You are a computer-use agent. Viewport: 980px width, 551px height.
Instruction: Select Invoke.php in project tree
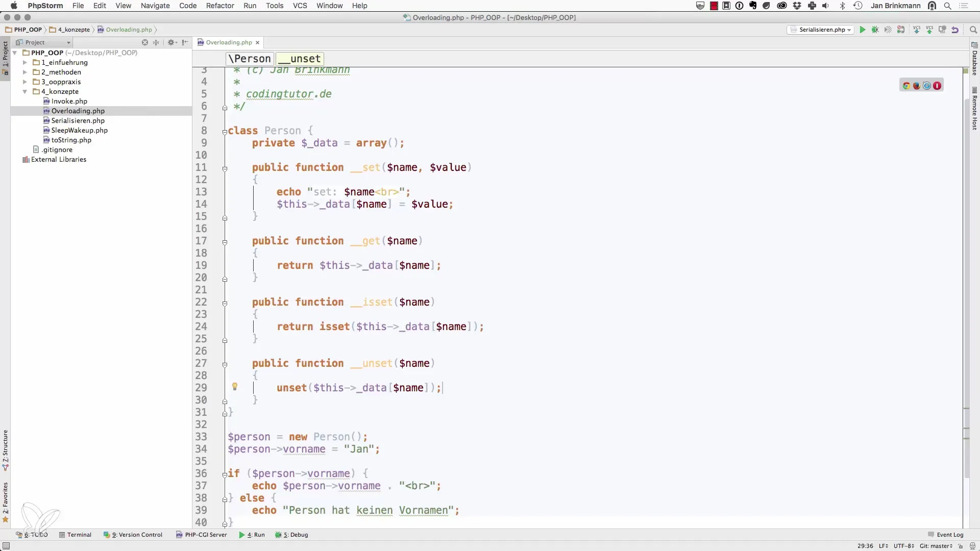click(x=69, y=101)
